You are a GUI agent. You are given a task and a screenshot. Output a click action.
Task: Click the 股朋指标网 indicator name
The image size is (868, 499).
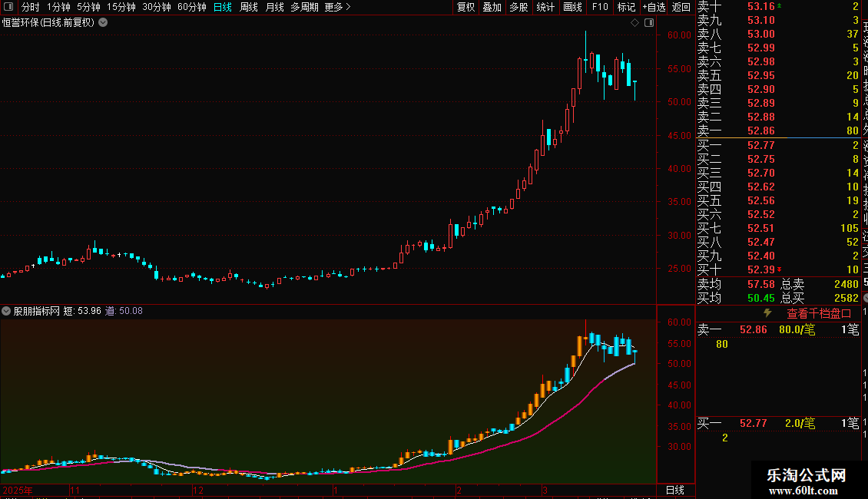pyautogui.click(x=37, y=311)
